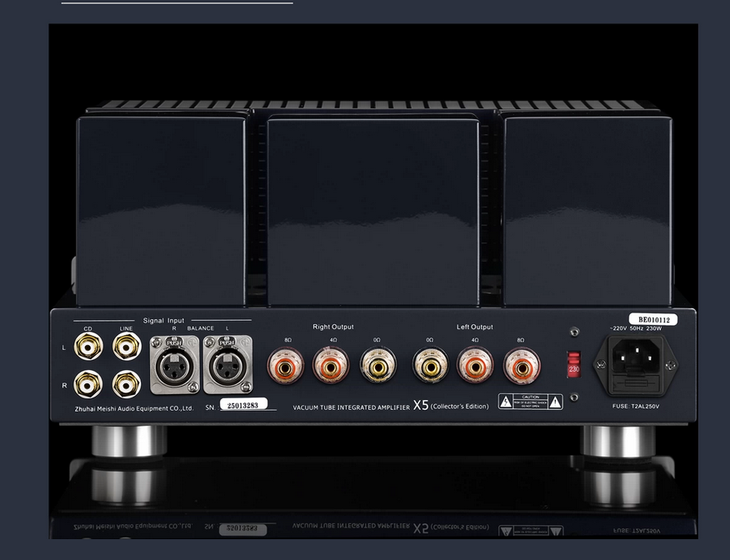Image resolution: width=730 pixels, height=560 pixels.
Task: Click the right transformer cover
Action: click(x=587, y=210)
